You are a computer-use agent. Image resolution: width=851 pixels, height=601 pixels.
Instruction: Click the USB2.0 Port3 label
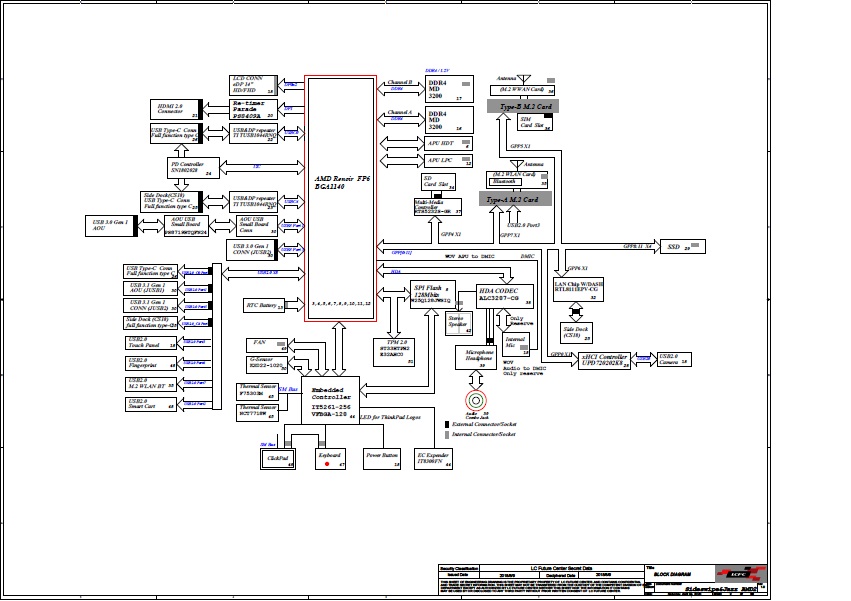pyautogui.click(x=523, y=225)
